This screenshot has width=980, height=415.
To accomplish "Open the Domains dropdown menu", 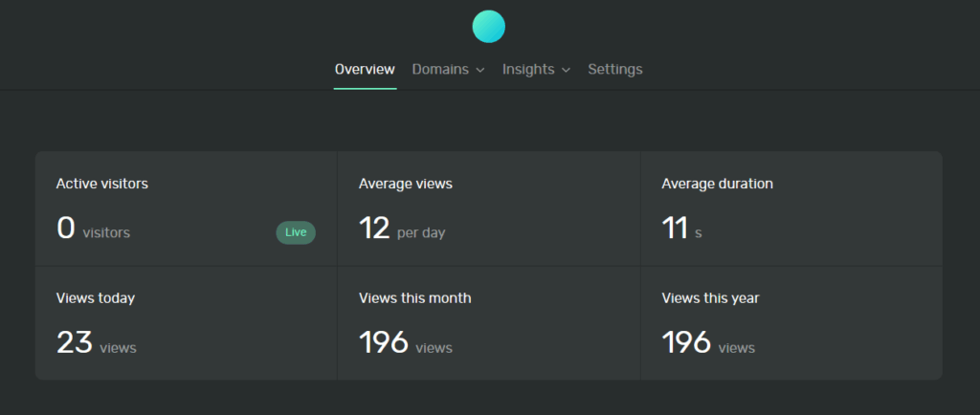I will [440, 69].
